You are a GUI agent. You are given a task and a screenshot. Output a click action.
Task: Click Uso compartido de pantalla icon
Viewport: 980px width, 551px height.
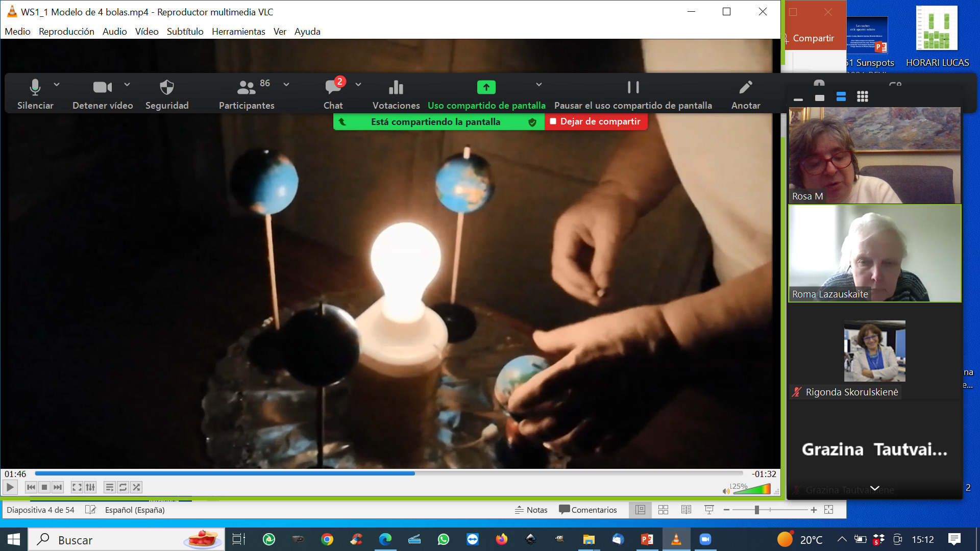(486, 87)
